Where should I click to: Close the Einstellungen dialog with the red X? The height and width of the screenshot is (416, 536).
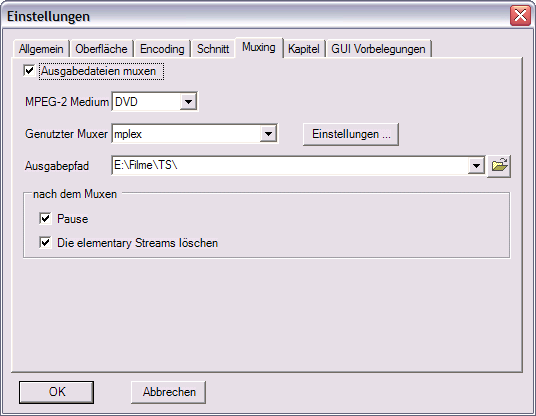click(x=520, y=15)
